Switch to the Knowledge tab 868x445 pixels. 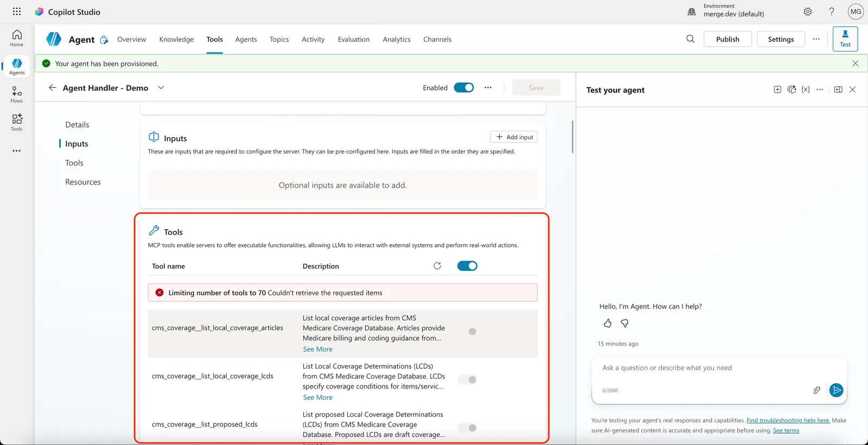coord(176,39)
